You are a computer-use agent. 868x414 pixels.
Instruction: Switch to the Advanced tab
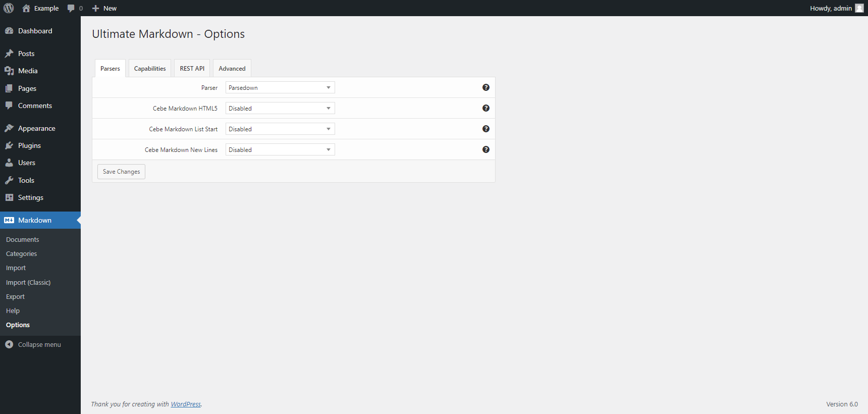coord(232,68)
